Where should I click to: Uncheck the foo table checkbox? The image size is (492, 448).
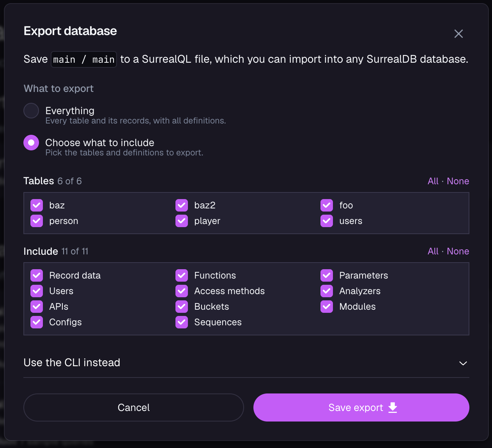click(x=327, y=205)
